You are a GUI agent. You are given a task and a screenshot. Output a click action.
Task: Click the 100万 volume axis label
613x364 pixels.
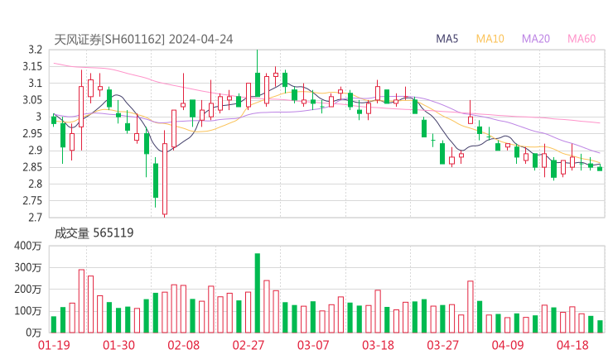click(28, 311)
